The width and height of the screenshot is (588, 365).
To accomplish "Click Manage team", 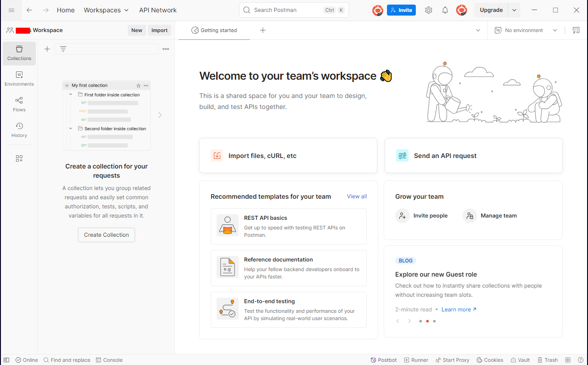I will pos(490,216).
